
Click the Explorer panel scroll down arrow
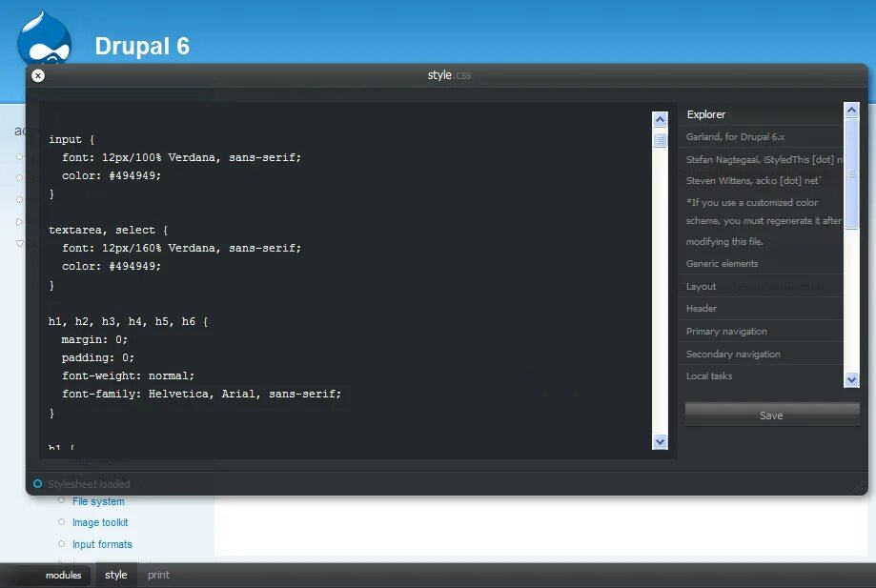tap(851, 379)
